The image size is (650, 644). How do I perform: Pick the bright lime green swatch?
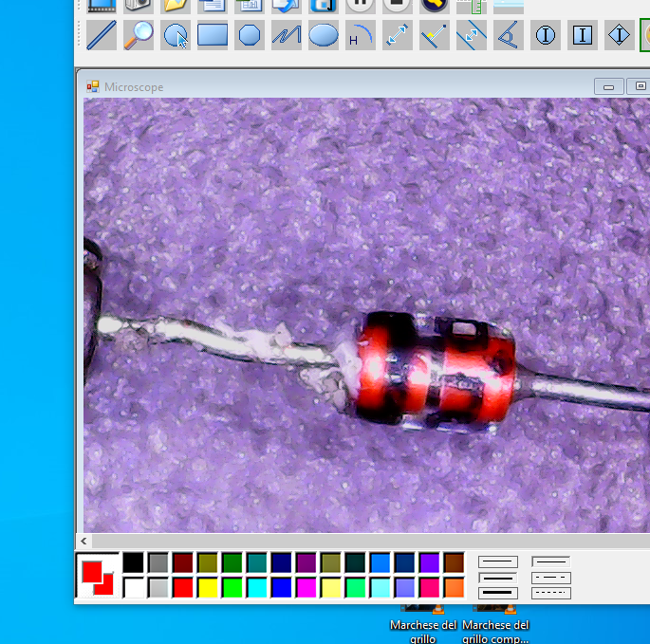click(x=232, y=588)
